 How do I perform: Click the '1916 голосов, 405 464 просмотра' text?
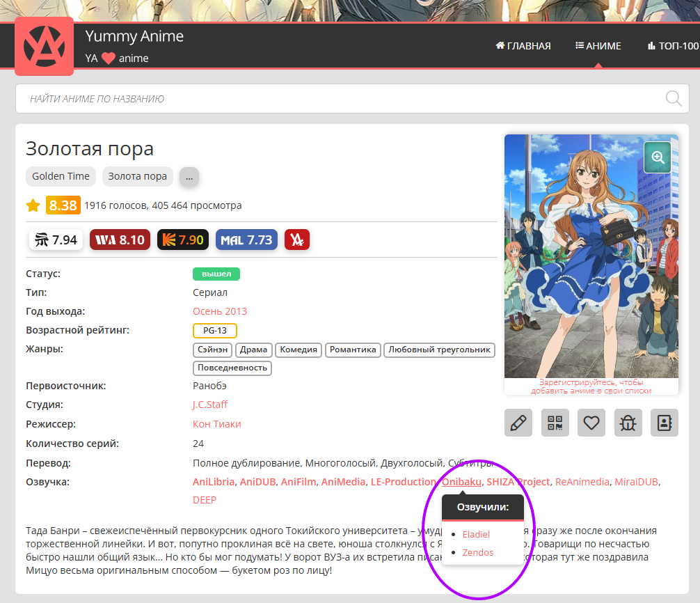pos(163,205)
